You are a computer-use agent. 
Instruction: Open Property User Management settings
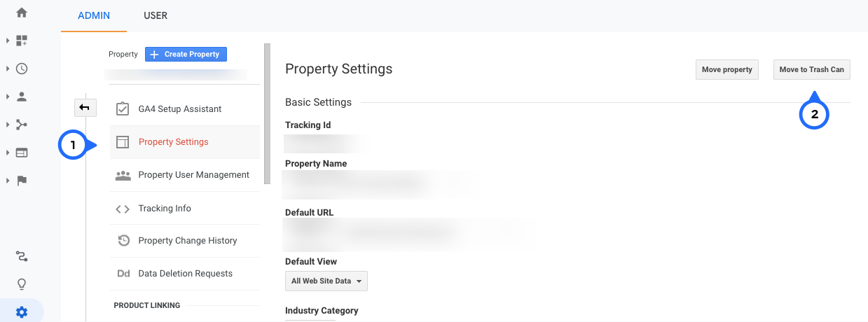[x=193, y=175]
